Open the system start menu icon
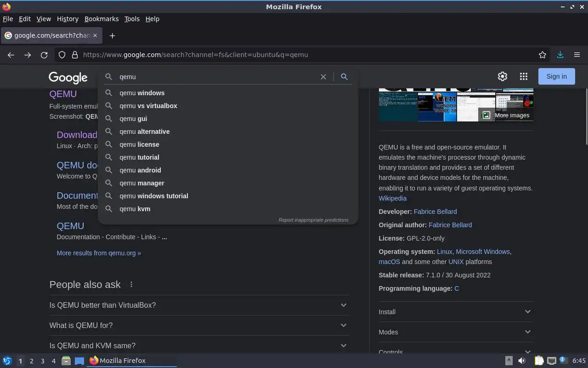This screenshot has width=588, height=368. pos(7,361)
